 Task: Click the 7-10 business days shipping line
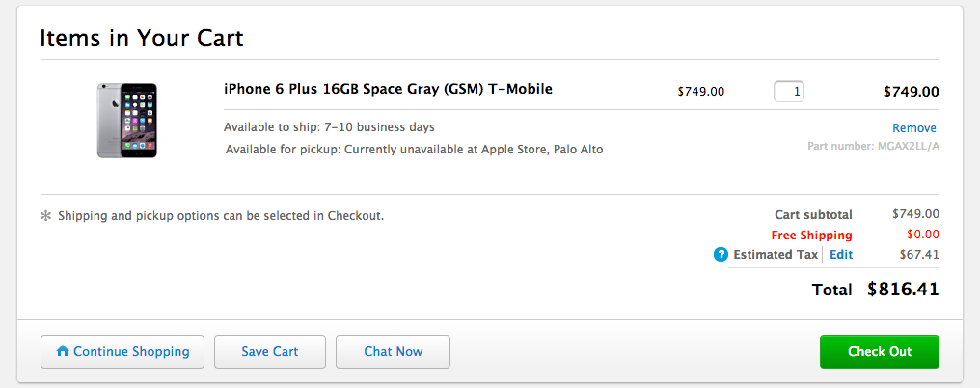pos(329,127)
